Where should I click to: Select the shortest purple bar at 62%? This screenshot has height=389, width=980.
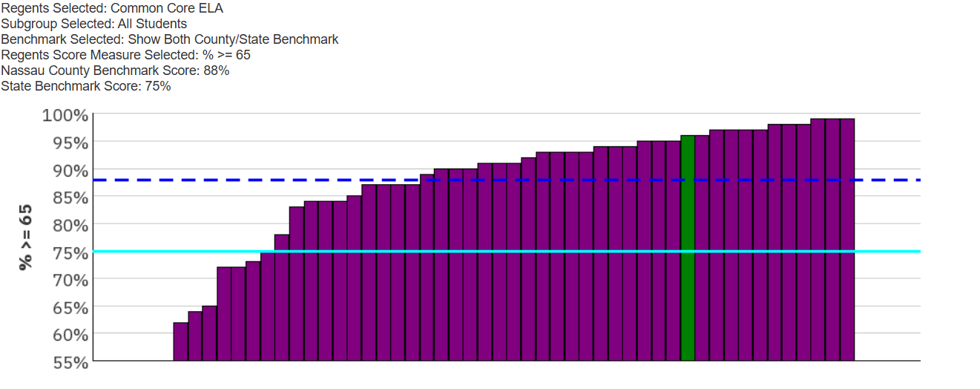180,341
